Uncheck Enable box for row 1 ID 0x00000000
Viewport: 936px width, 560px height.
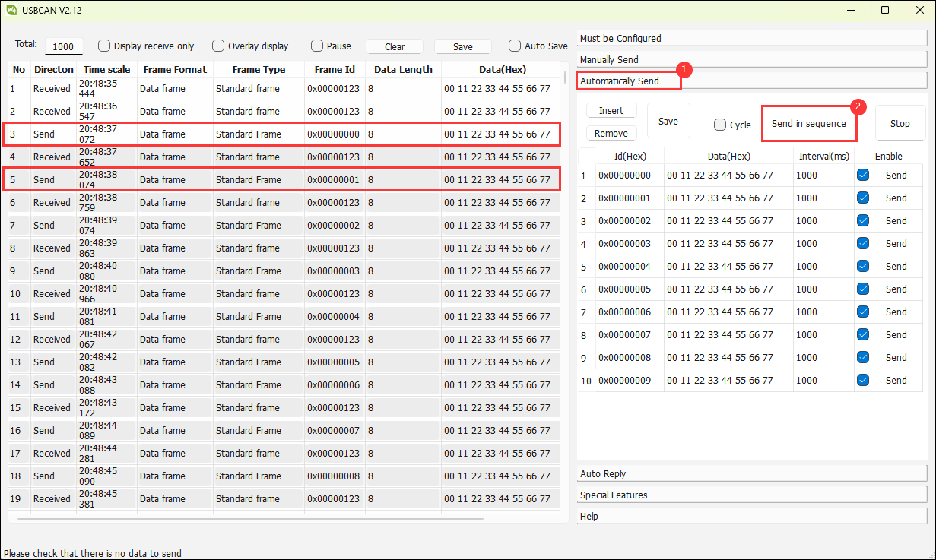coord(863,175)
